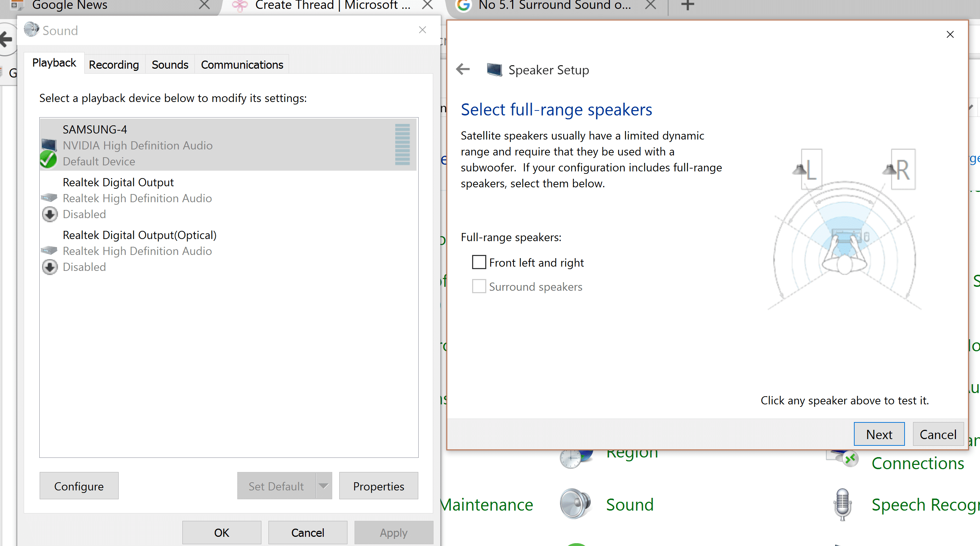Select the SAMSUNG-4 monitor device icon
The image size is (980, 546).
coord(49,145)
